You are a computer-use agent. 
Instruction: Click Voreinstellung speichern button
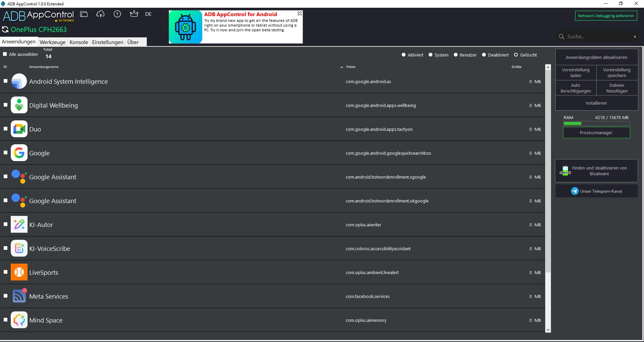617,73
